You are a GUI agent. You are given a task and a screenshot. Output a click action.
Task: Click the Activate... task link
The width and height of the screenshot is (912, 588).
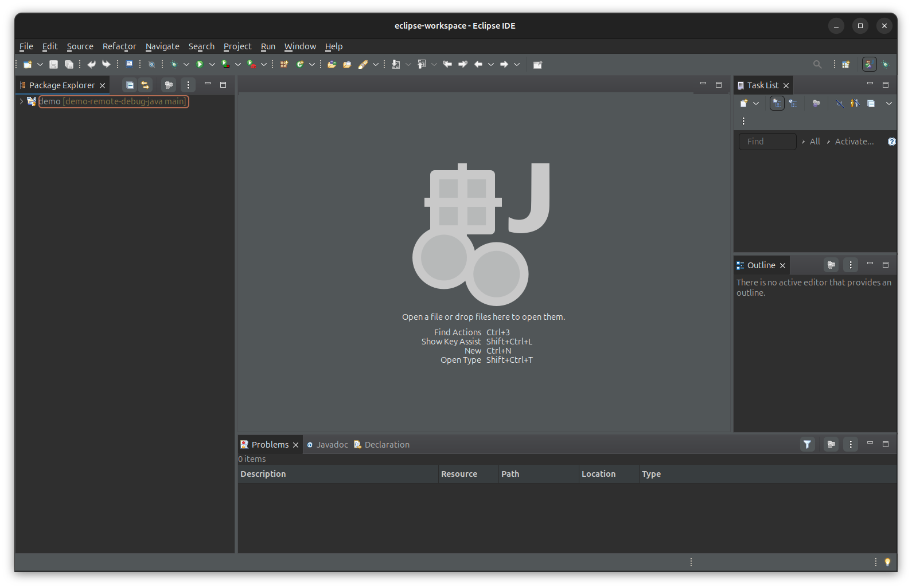pyautogui.click(x=854, y=142)
